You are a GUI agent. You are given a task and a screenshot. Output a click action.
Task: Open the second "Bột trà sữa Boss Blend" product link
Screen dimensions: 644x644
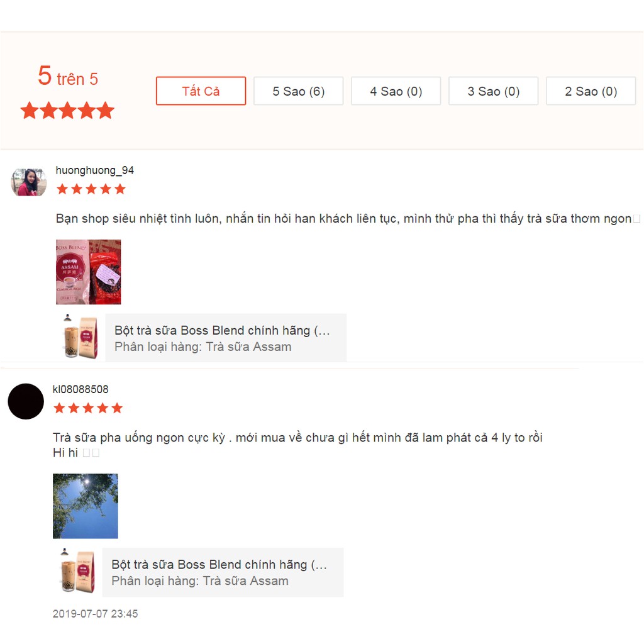pos(219,564)
